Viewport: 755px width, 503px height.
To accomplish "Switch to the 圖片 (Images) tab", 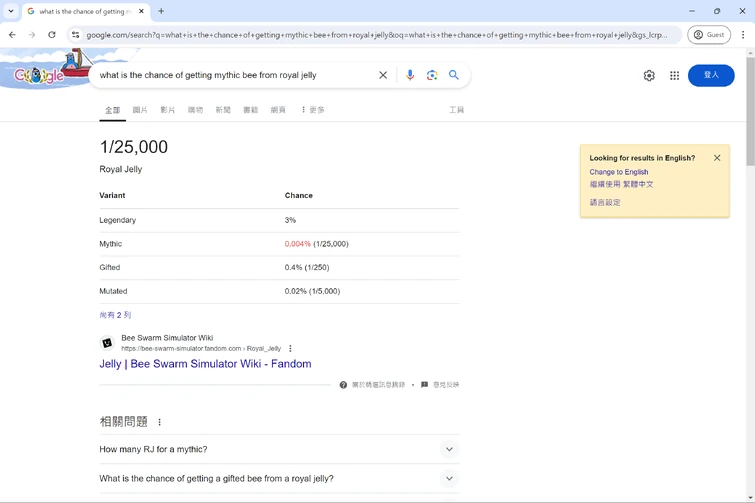I will click(140, 110).
